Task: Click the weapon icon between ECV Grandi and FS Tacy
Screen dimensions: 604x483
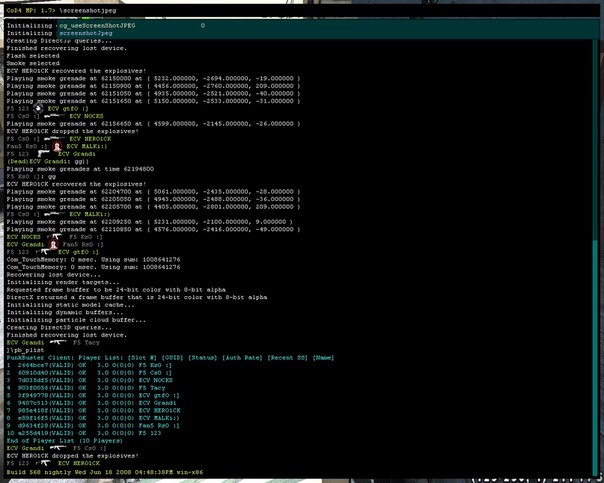Action: tap(58, 342)
